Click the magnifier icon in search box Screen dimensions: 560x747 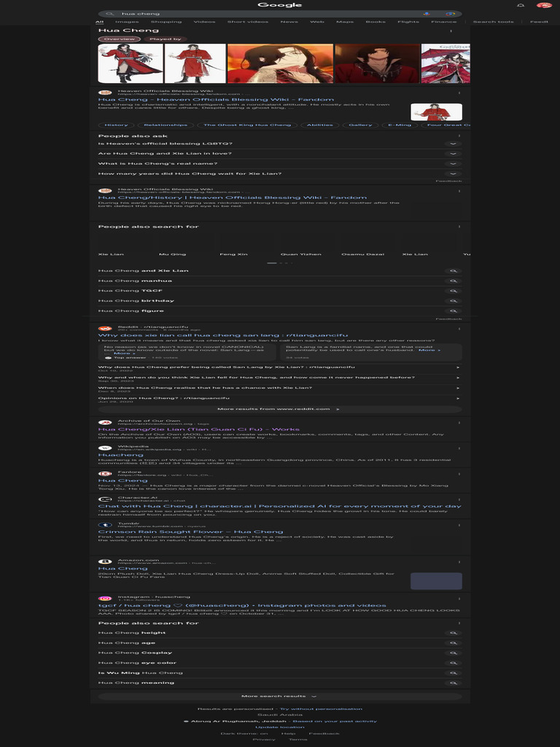(109, 14)
